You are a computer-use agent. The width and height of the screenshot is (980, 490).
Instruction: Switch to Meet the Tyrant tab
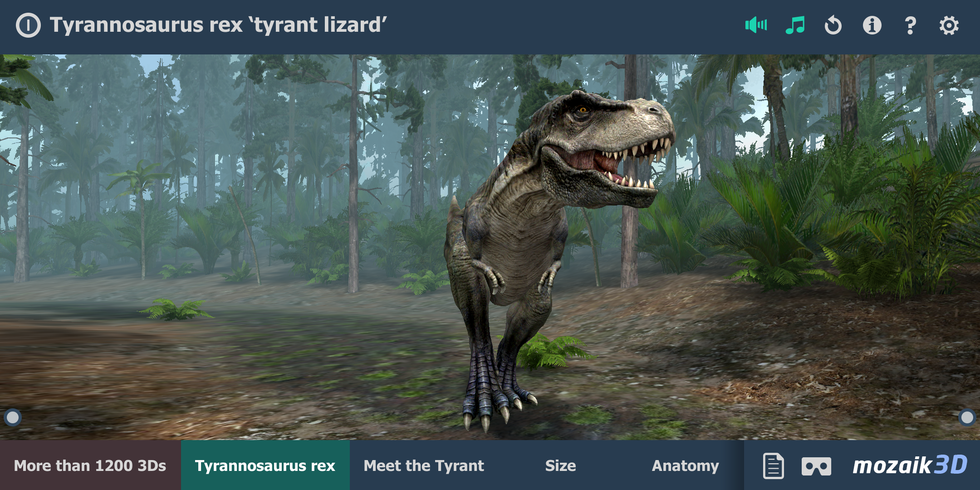424,465
